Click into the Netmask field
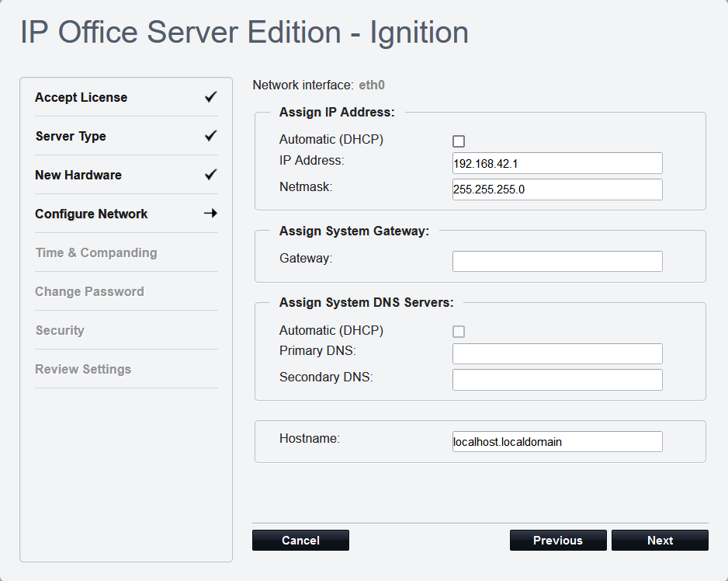 (557, 190)
